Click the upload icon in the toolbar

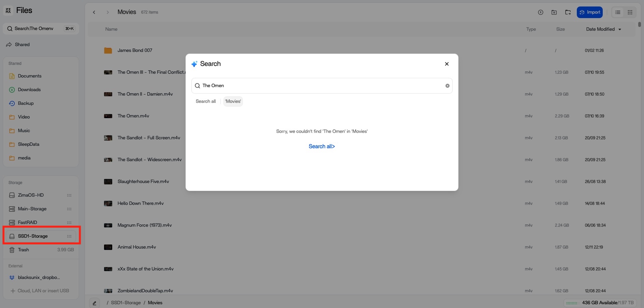pos(540,12)
